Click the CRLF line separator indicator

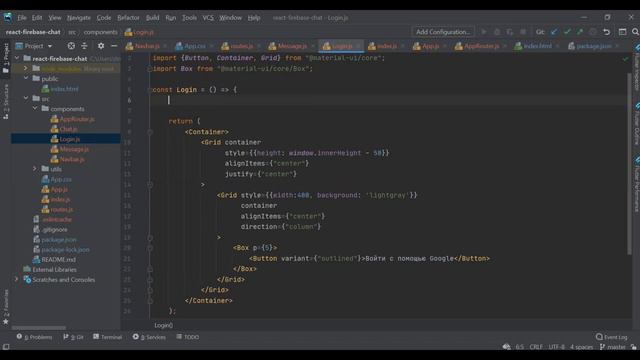click(536, 347)
